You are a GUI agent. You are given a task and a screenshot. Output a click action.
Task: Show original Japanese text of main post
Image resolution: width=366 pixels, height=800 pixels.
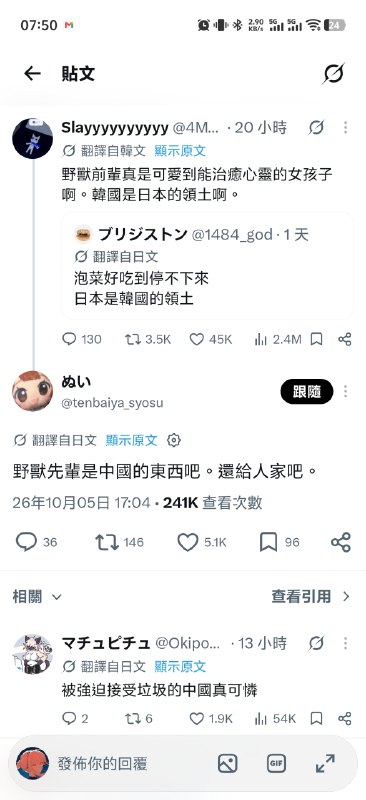coord(132,440)
